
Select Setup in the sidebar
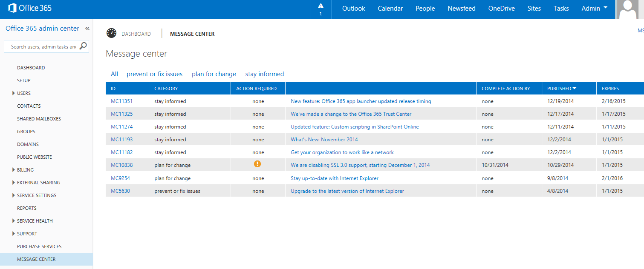click(x=24, y=80)
